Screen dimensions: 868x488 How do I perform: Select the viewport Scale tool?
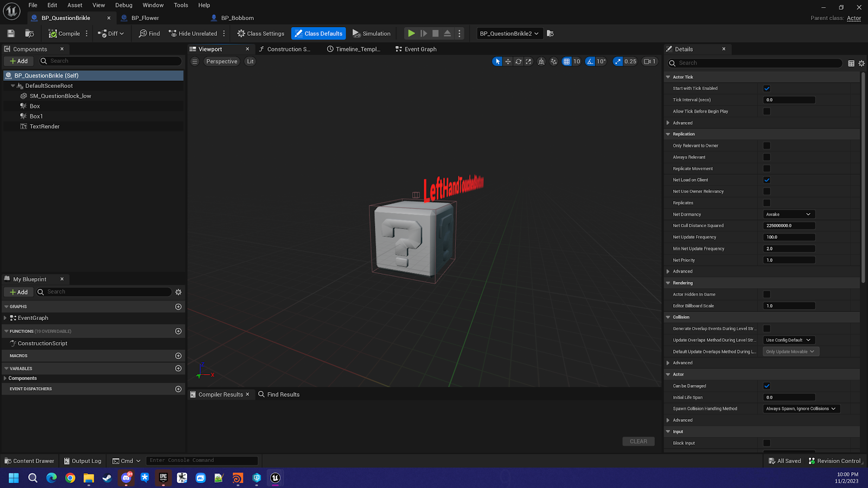[528, 61]
